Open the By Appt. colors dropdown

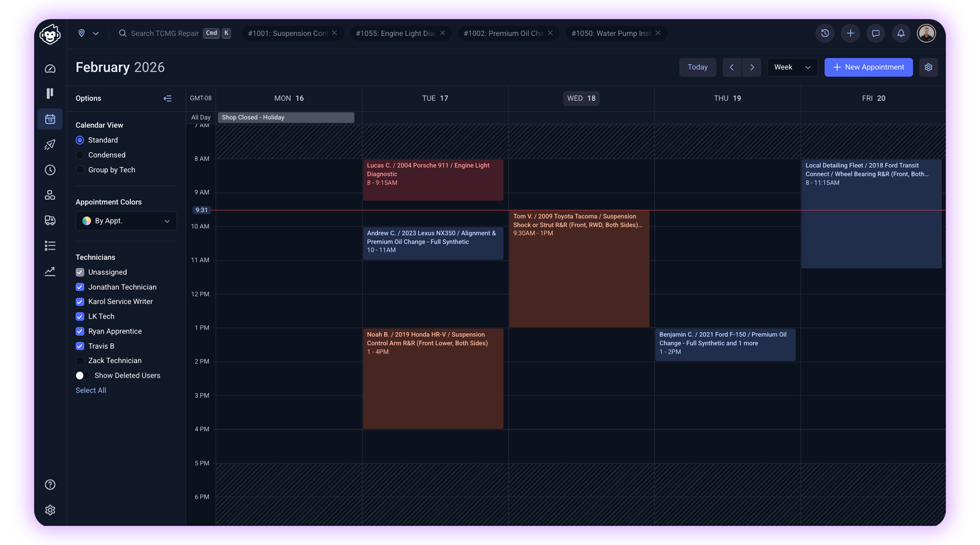point(126,221)
